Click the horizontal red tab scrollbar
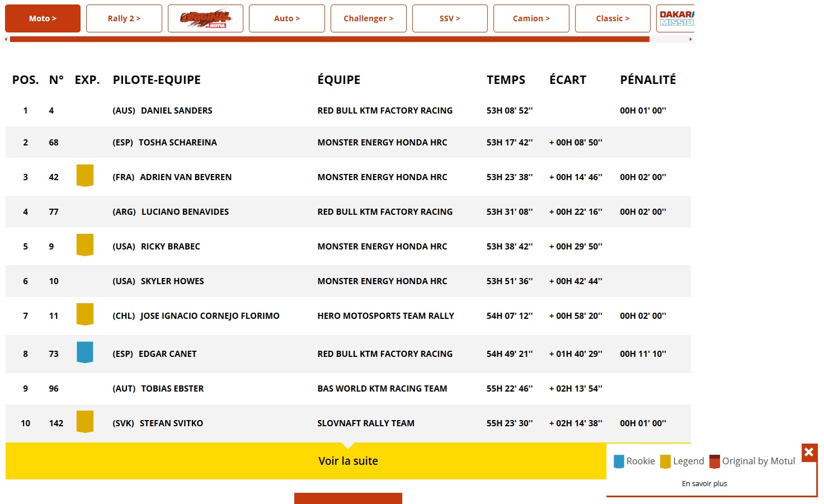Viewport: 824px width, 504px height. point(329,39)
